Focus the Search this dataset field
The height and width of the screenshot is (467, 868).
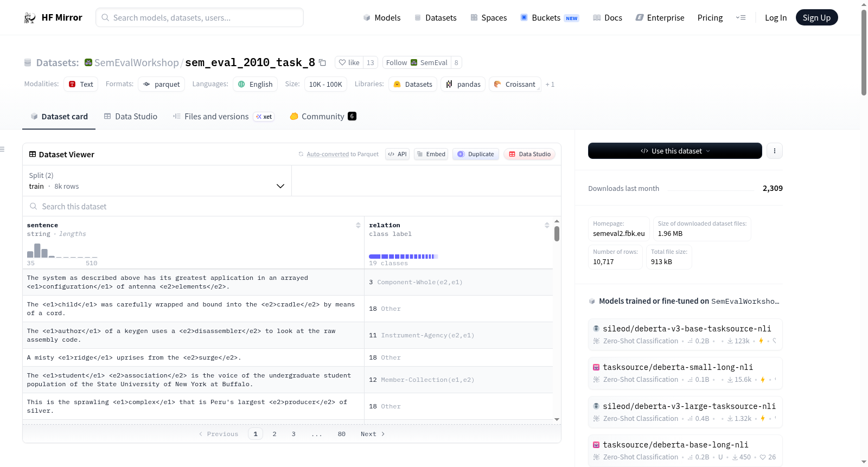click(292, 206)
